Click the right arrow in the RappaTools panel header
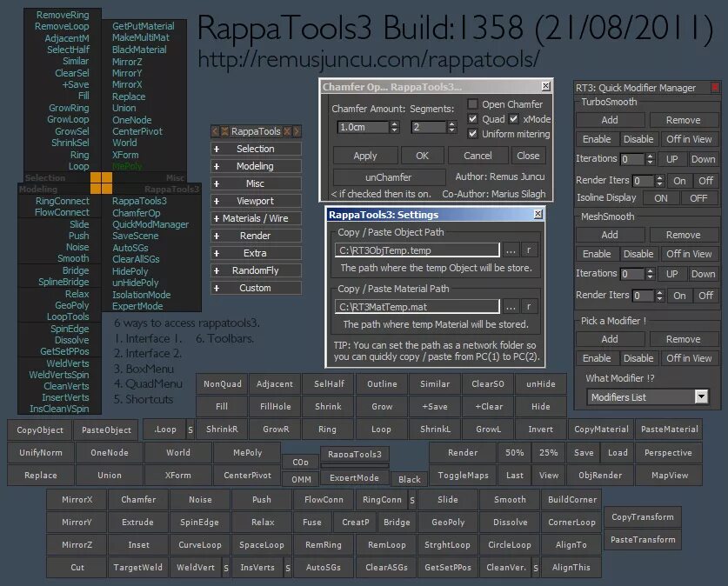 (297, 131)
